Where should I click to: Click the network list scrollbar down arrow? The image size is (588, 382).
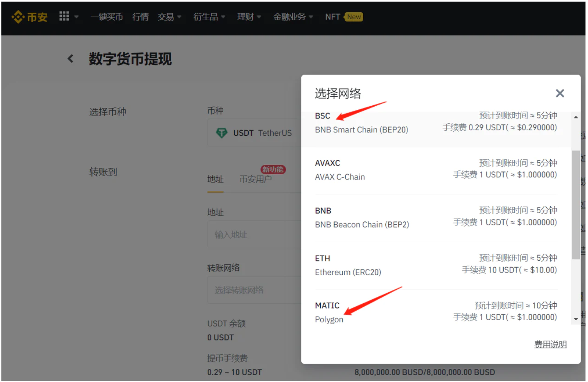pos(576,319)
